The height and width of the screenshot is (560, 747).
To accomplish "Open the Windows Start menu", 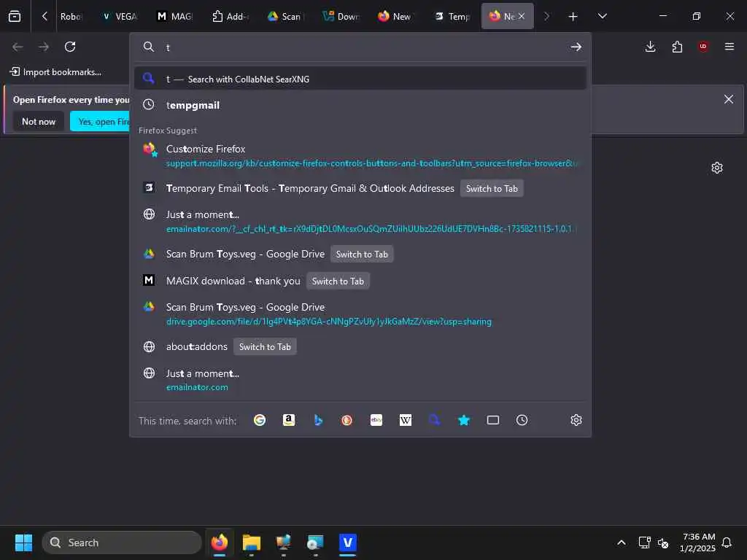I will 23,542.
